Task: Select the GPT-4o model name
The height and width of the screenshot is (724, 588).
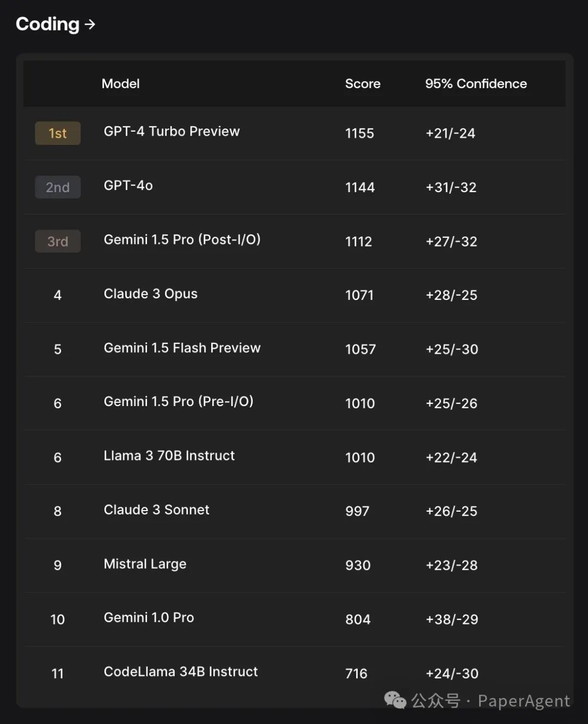Action: point(128,186)
